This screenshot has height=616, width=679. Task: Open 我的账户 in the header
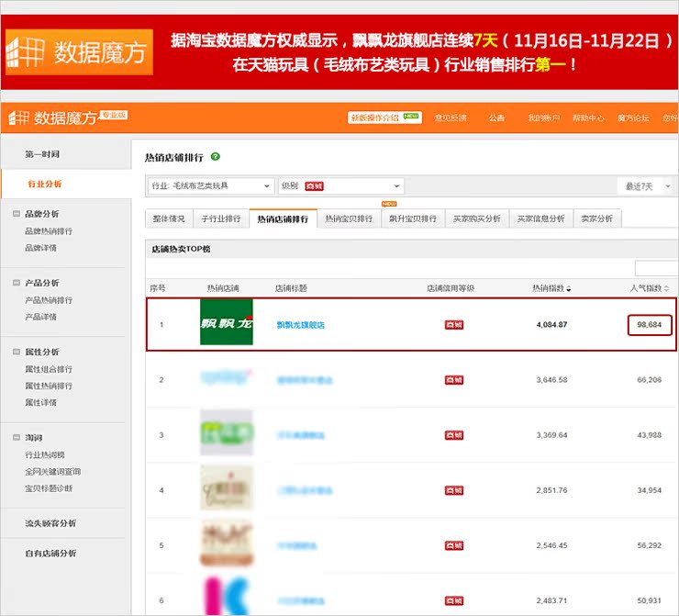(x=544, y=118)
